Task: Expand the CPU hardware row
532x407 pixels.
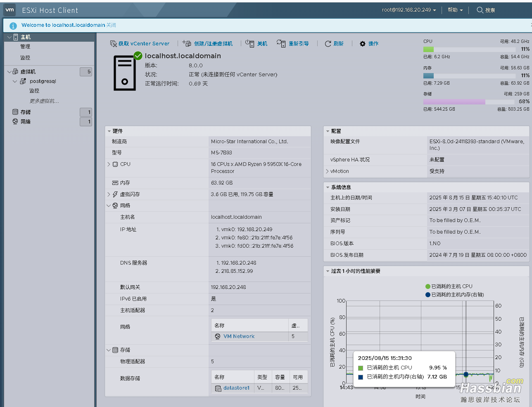Action: [109, 164]
